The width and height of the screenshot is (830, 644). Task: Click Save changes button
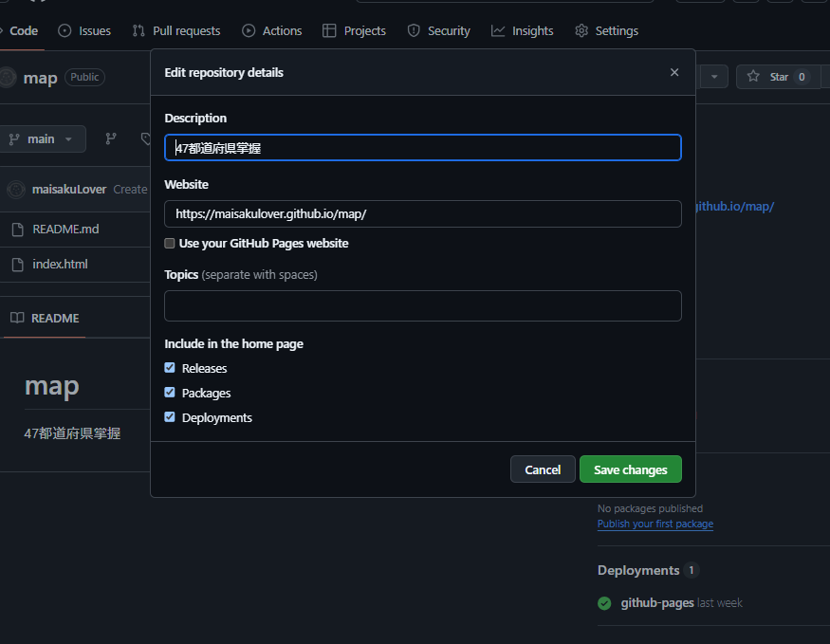pyautogui.click(x=631, y=469)
